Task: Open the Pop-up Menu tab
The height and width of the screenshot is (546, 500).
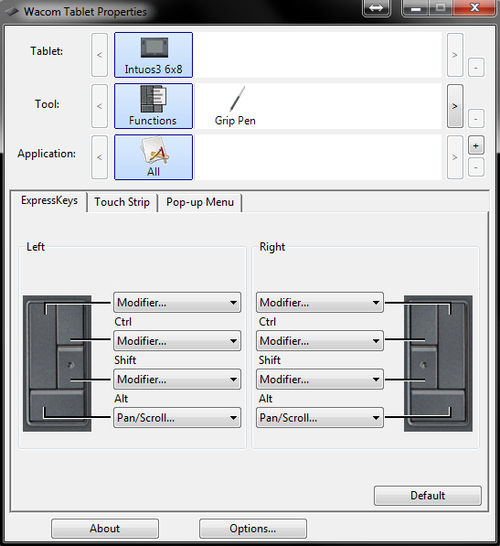Action: click(x=200, y=202)
